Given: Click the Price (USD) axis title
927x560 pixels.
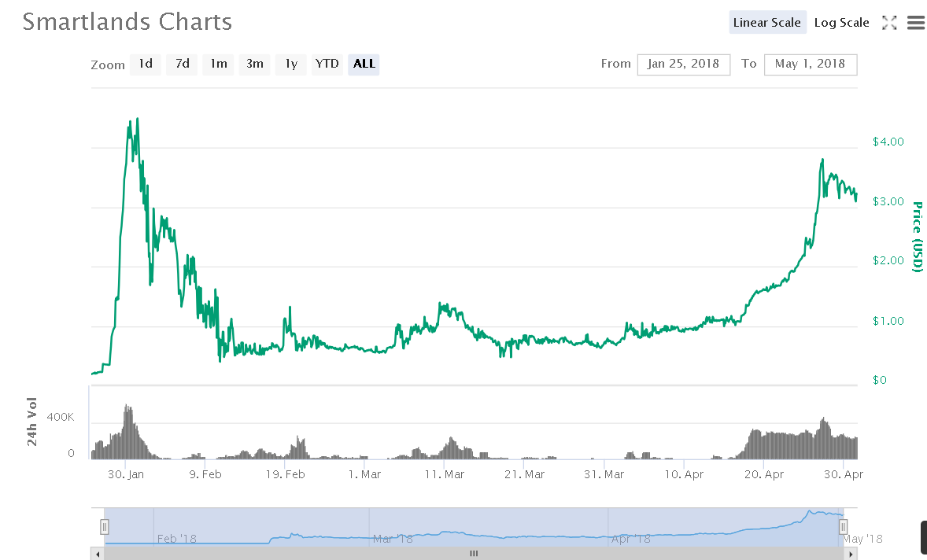Looking at the screenshot, I should (x=917, y=237).
